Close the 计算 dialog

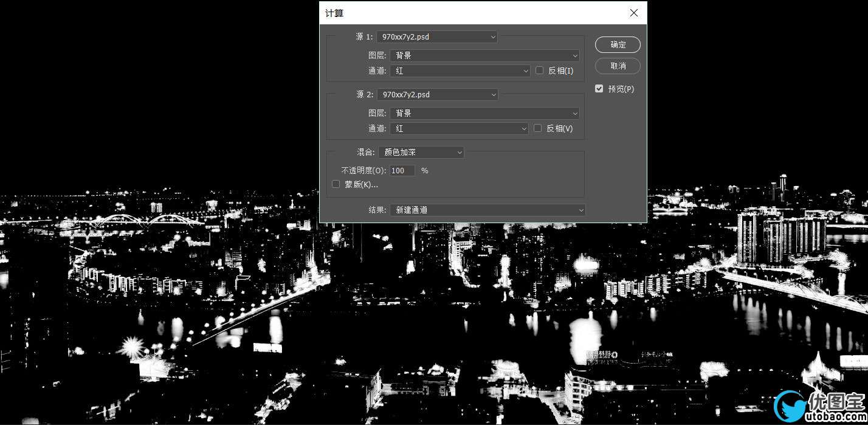[x=634, y=13]
